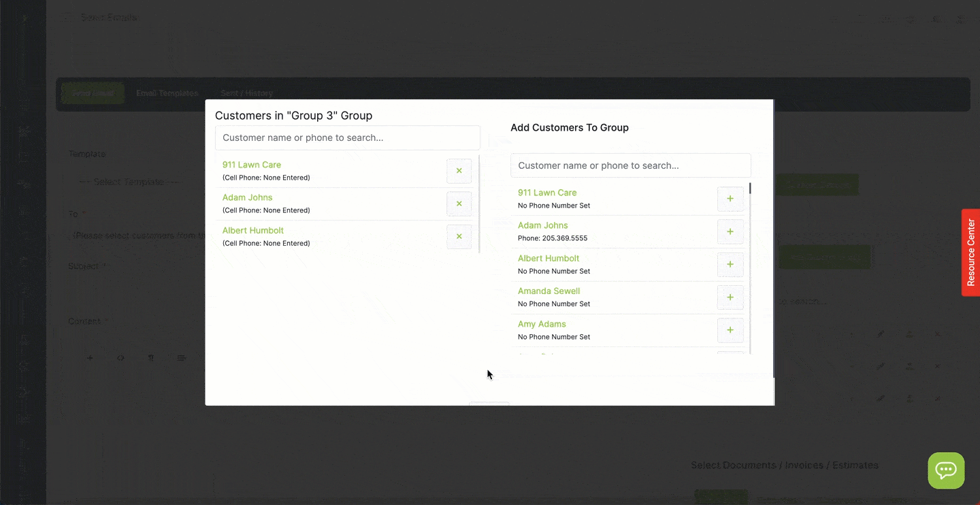Open 911 Lawn Care in group list

tap(252, 165)
